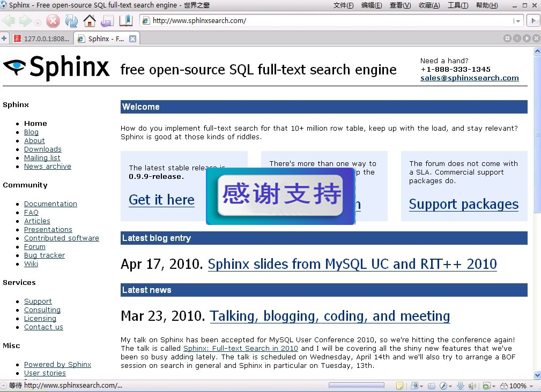The height and width of the screenshot is (392, 541).
Task: Click the 'Sphinx: Full-text Search in 2010' link
Action: [x=241, y=348]
